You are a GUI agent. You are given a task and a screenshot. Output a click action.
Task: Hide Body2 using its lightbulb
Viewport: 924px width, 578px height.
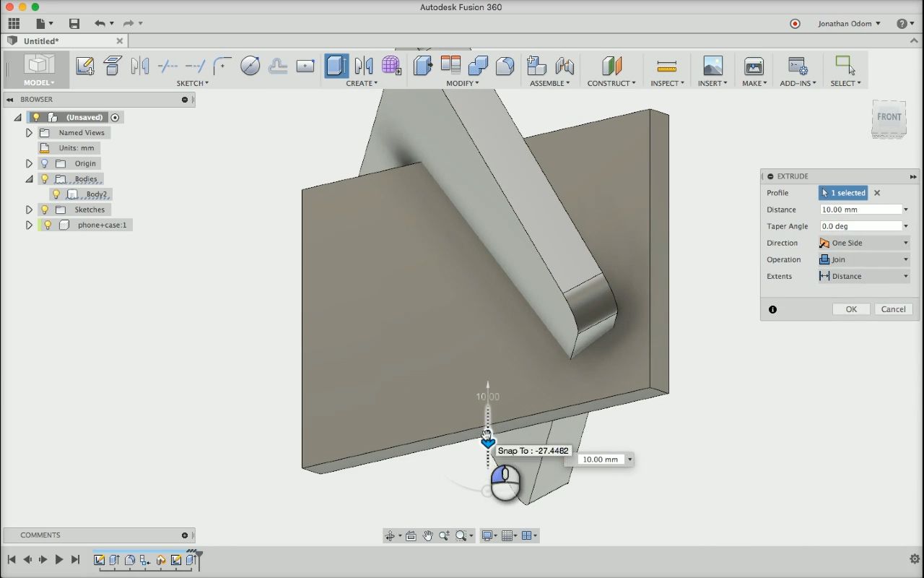point(56,194)
